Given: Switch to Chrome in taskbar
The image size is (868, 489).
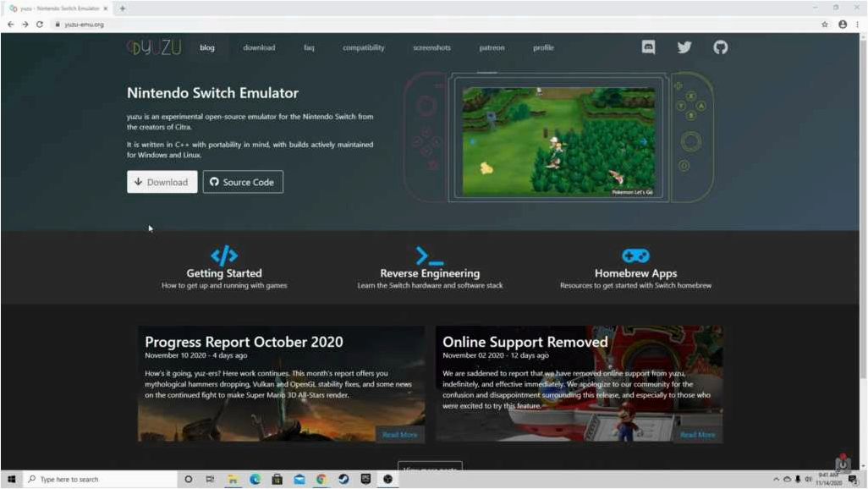Looking at the screenshot, I should pyautogui.click(x=321, y=479).
